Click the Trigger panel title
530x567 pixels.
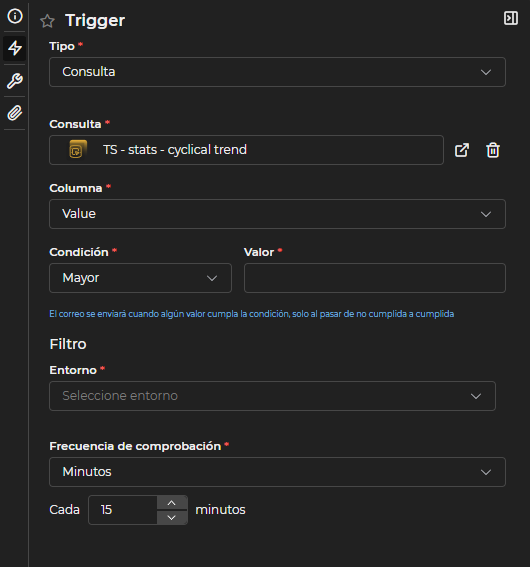pos(95,21)
